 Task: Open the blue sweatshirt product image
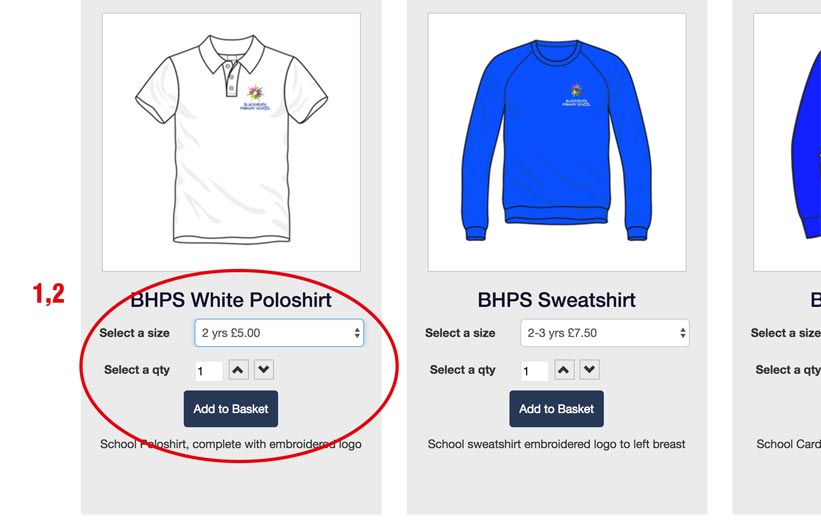pyautogui.click(x=557, y=142)
